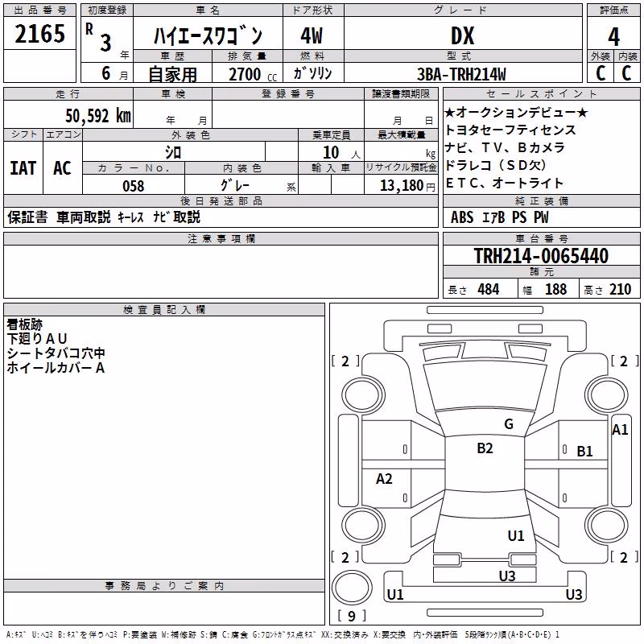Viewport: 644px width, 644px height.
Task: Click the air conditioner value AC
Action: coord(62,168)
